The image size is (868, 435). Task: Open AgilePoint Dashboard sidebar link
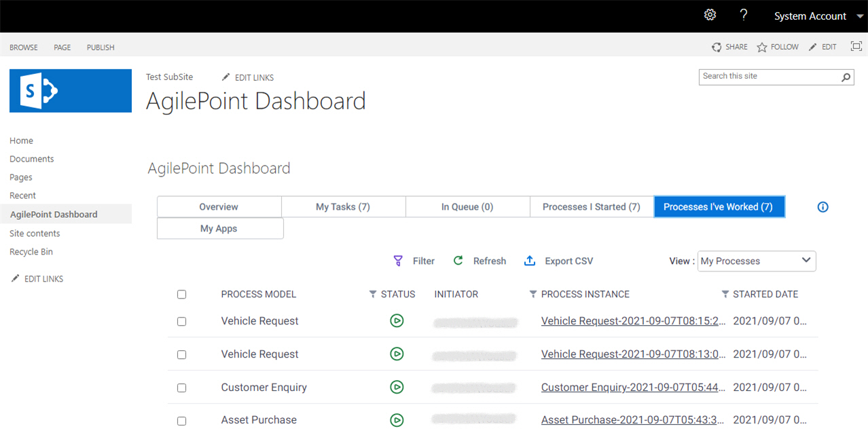pos(54,214)
